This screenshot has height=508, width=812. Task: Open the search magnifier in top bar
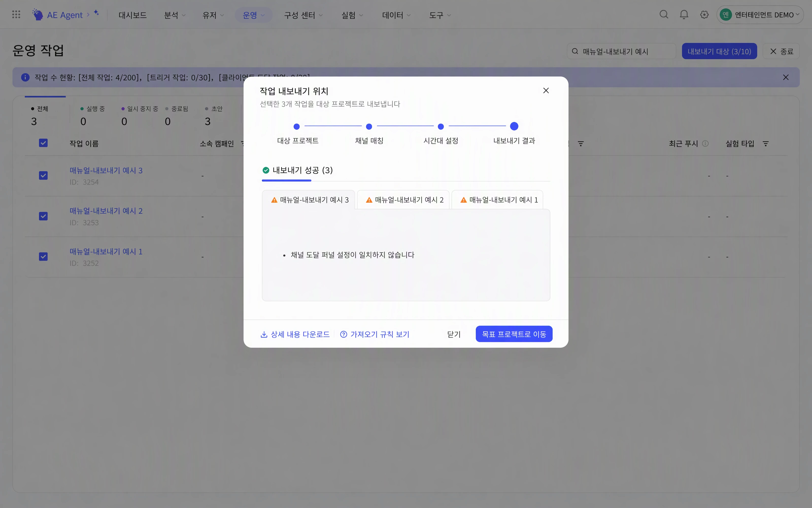click(x=664, y=14)
